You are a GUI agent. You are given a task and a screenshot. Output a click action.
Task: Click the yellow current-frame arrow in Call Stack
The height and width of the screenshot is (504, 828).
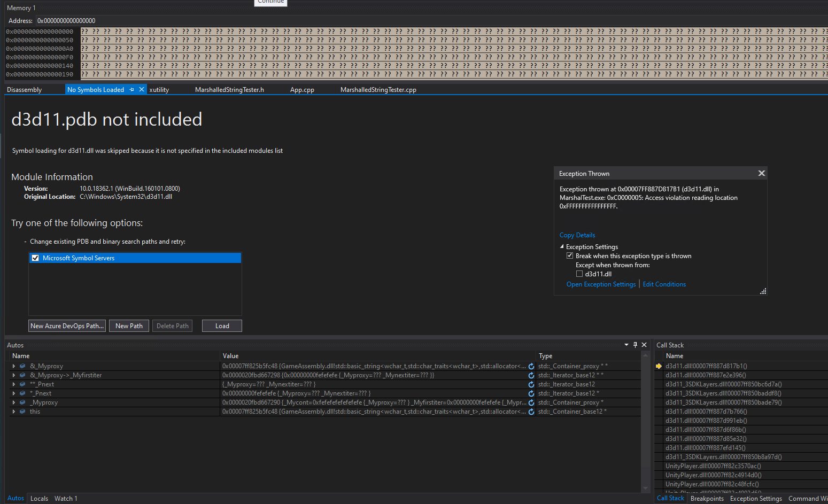coord(659,366)
